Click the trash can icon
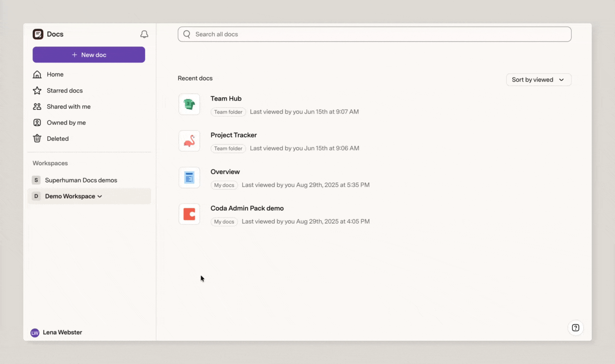The height and width of the screenshot is (364, 615). [37, 139]
